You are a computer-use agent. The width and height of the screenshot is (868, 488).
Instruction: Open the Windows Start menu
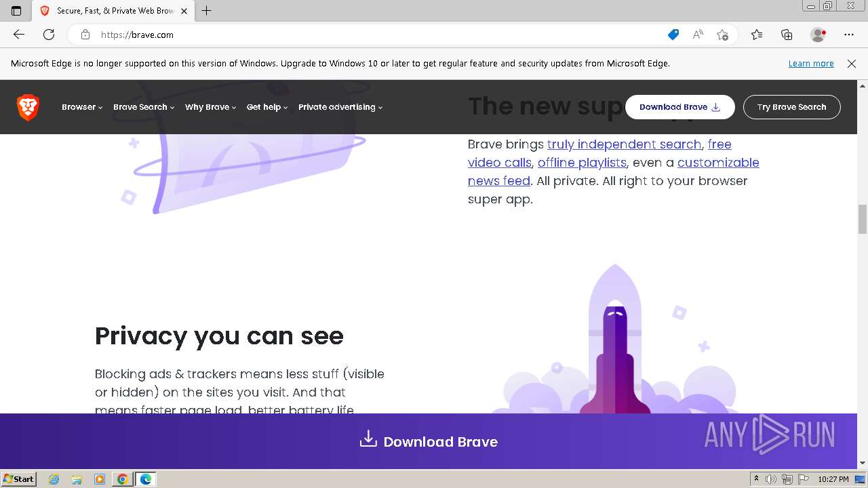pyautogui.click(x=18, y=479)
